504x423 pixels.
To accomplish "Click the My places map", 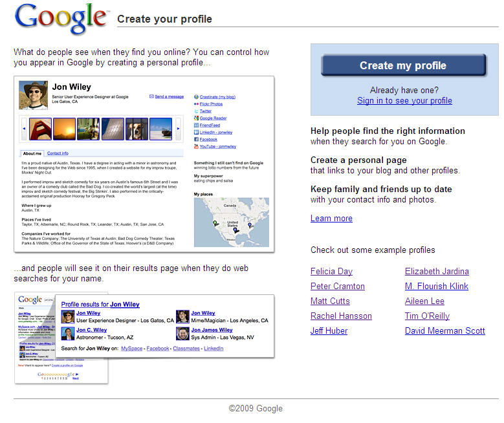I will (x=232, y=222).
